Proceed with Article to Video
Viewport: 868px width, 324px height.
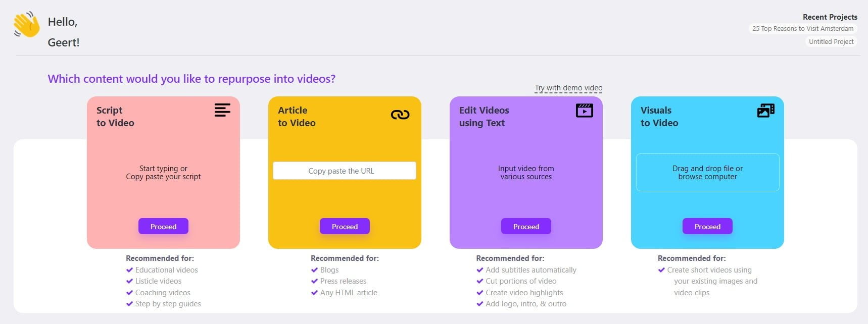[345, 226]
